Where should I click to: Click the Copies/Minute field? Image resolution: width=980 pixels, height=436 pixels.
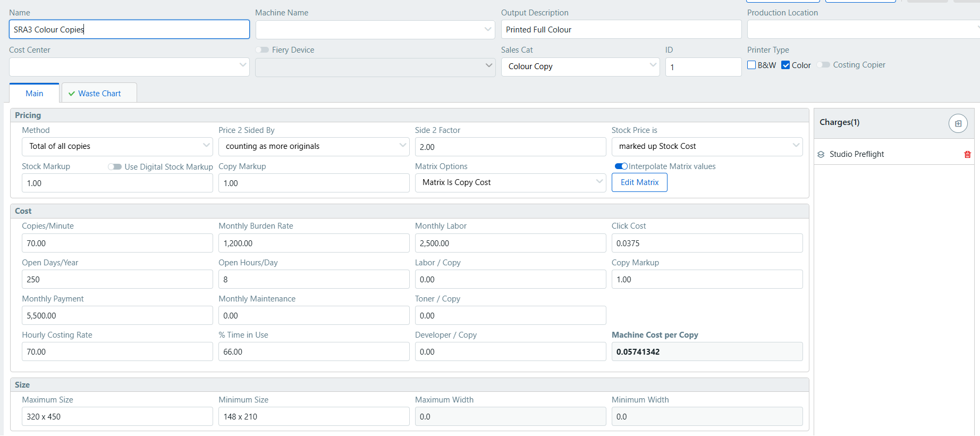point(117,243)
